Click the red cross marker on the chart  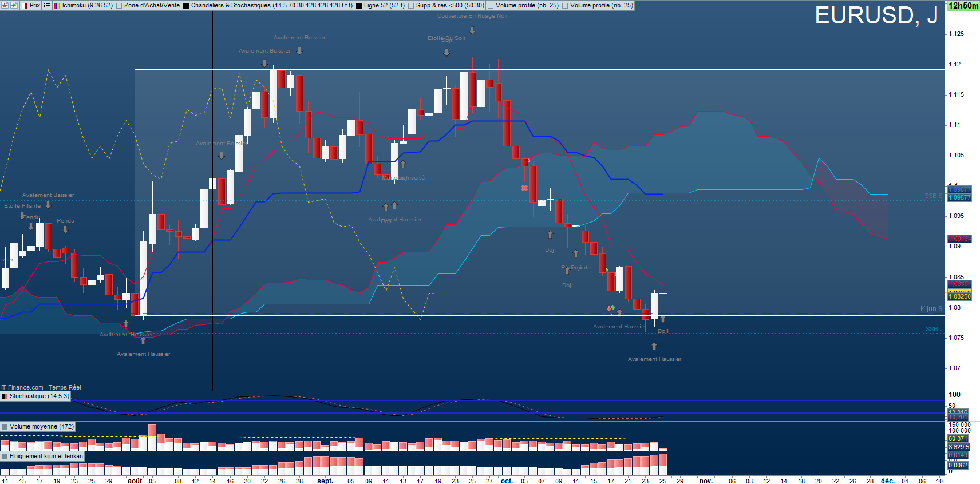(524, 188)
